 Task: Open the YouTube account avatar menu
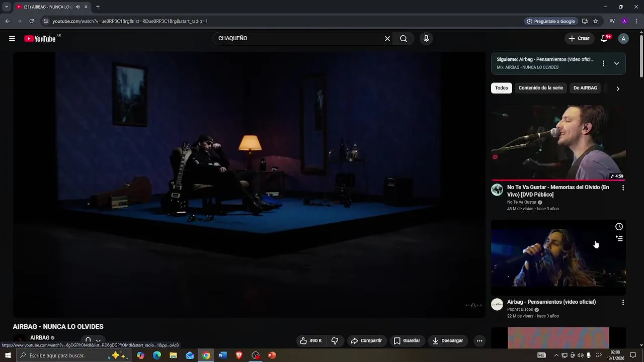(x=623, y=39)
